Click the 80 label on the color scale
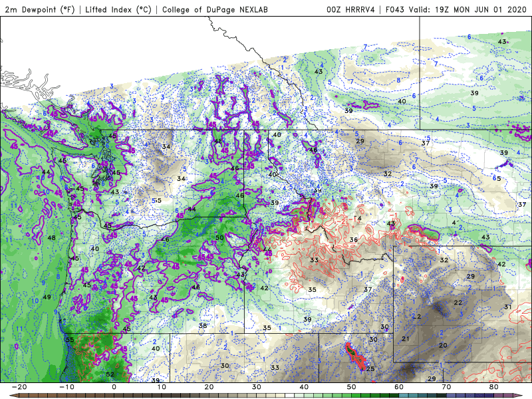 [x=494, y=387]
